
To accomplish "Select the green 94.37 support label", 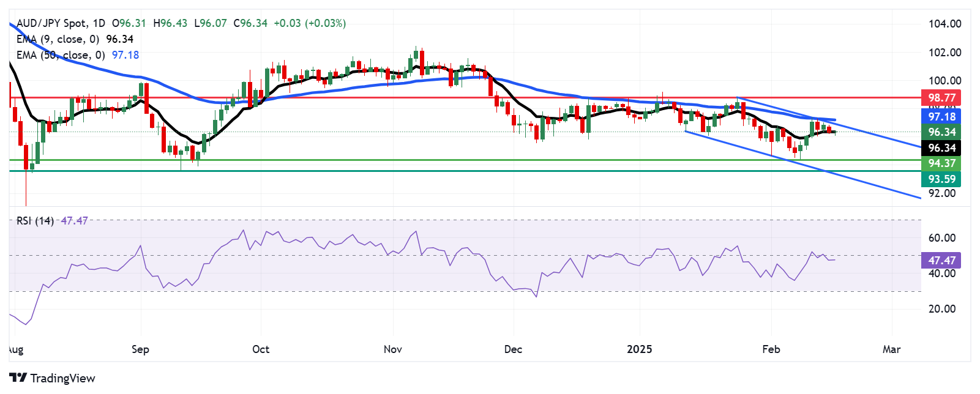I will pos(941,163).
